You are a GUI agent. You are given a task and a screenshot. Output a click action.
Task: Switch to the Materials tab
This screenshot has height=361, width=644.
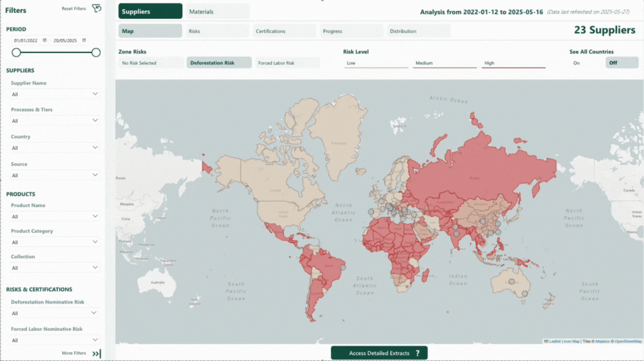[218, 11]
